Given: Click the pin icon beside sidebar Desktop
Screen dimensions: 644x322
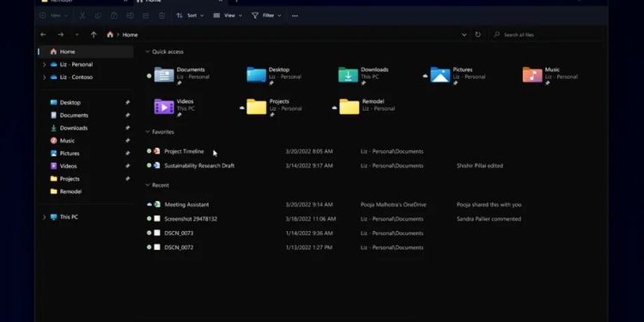Looking at the screenshot, I should [127, 103].
